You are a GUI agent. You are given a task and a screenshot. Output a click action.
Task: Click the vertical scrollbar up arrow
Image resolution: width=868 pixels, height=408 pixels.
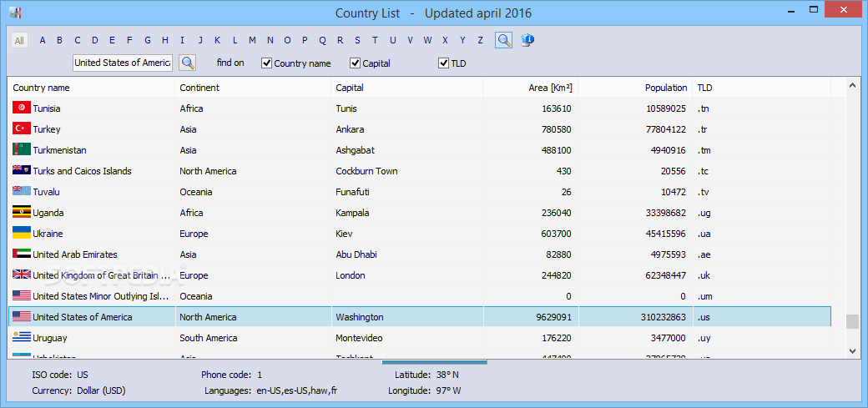point(852,85)
